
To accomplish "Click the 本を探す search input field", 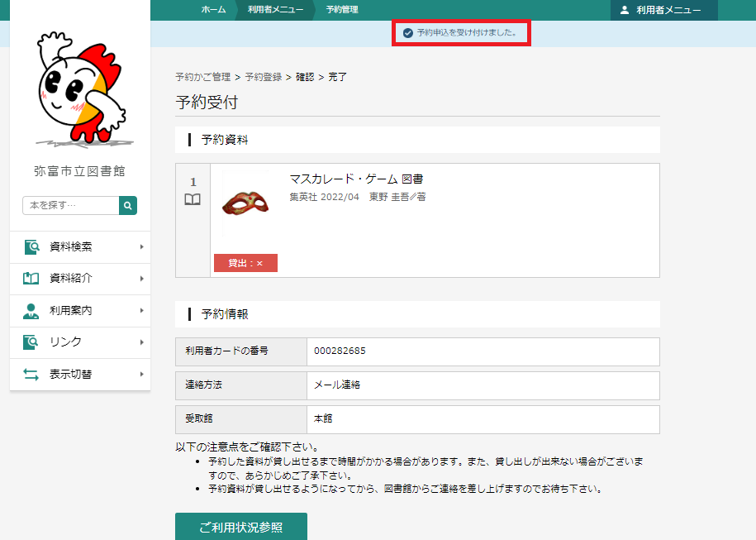I will (70, 205).
